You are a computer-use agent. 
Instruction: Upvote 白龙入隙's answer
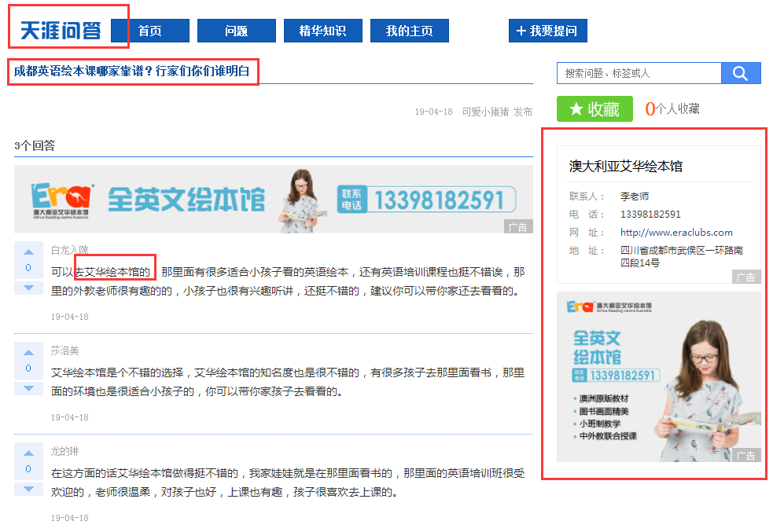click(x=28, y=251)
